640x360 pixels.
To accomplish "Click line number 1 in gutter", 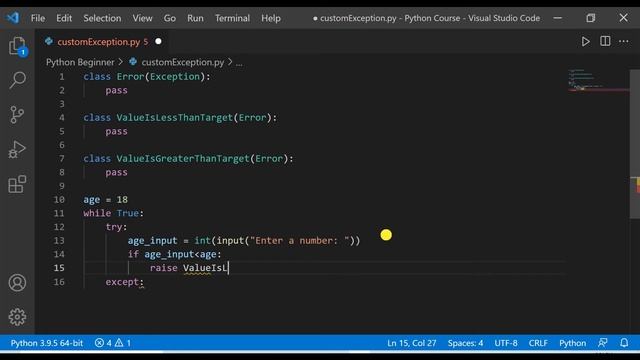I will coord(62,77).
